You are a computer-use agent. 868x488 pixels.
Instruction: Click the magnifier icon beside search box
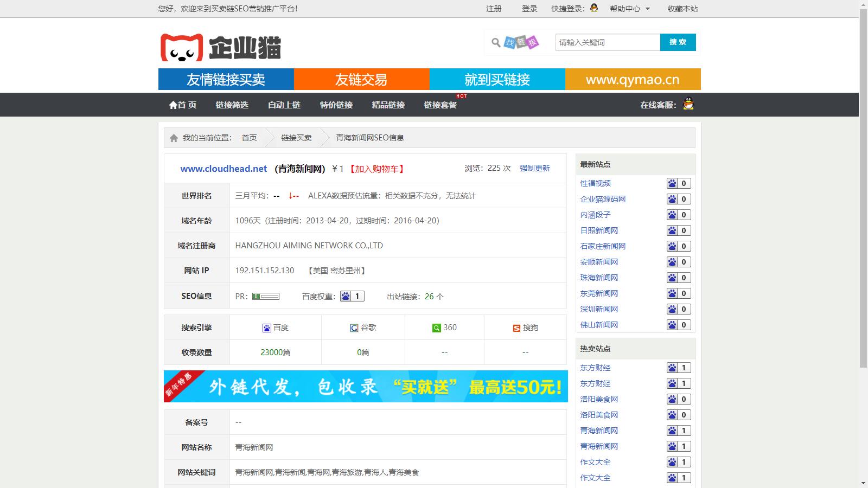point(496,42)
